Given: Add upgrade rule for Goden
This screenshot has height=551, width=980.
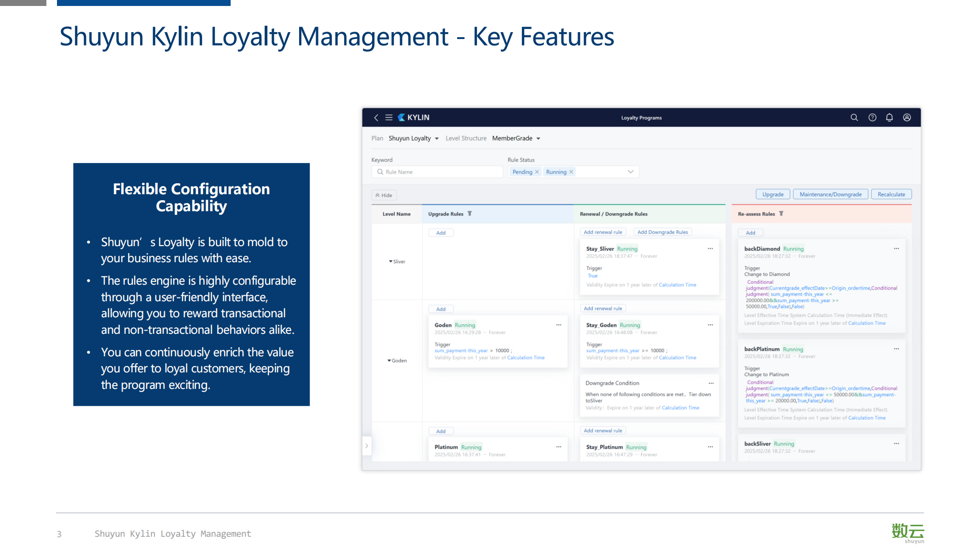Looking at the screenshot, I should (x=441, y=309).
